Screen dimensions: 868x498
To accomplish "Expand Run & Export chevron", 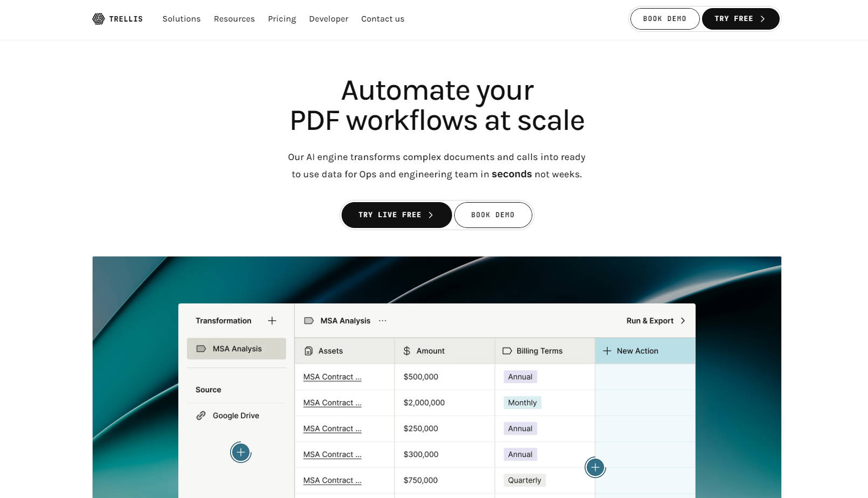I will click(x=683, y=321).
